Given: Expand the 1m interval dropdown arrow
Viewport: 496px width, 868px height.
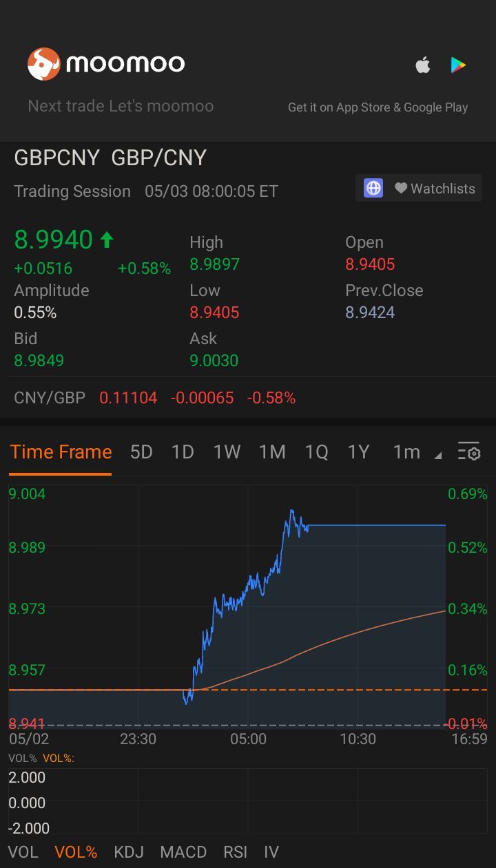Looking at the screenshot, I should click(437, 455).
